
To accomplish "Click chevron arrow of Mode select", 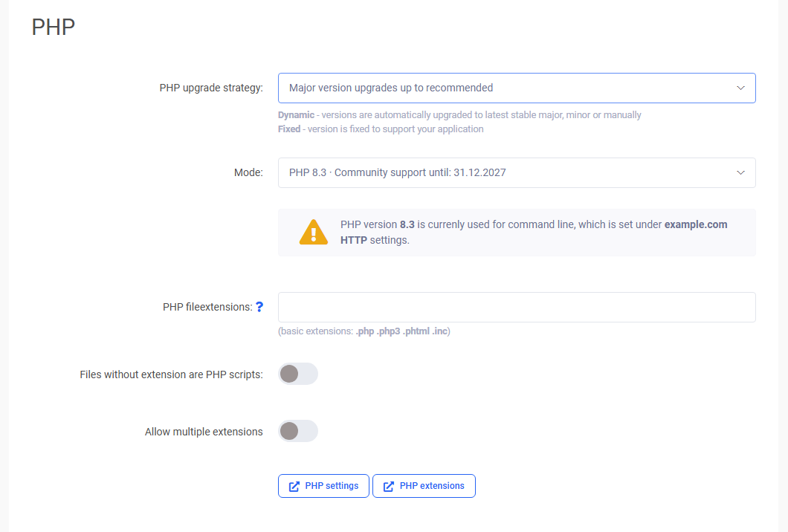I will click(x=740, y=172).
